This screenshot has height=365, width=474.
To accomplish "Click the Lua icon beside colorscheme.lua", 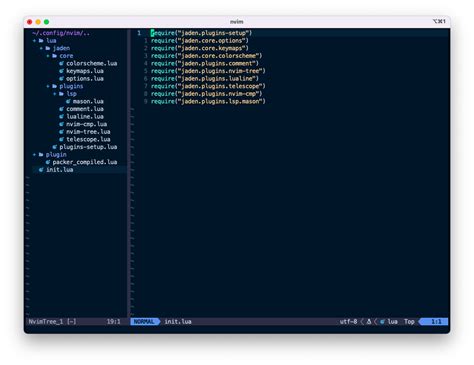I will (61, 63).
